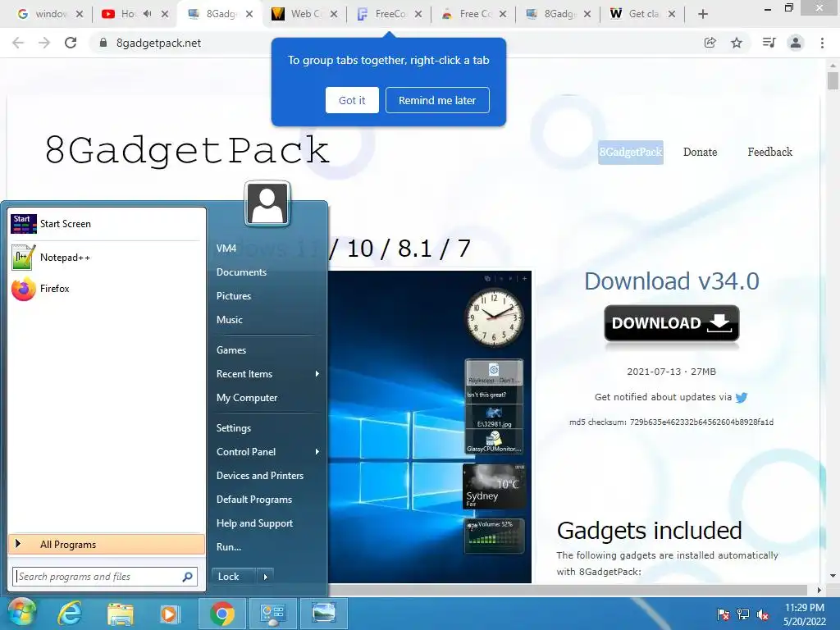Mute the YouTube tab via speaker icon
The image size is (840, 630).
(x=148, y=14)
